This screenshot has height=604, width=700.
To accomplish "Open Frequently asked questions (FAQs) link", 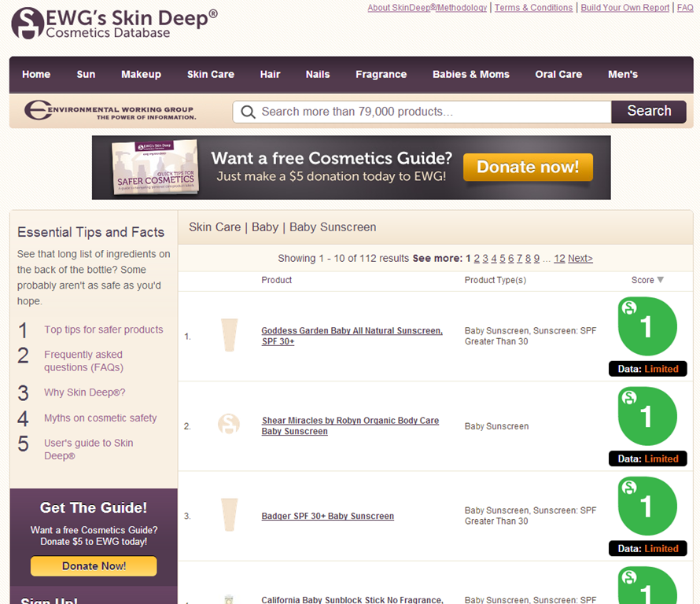I will tap(83, 361).
